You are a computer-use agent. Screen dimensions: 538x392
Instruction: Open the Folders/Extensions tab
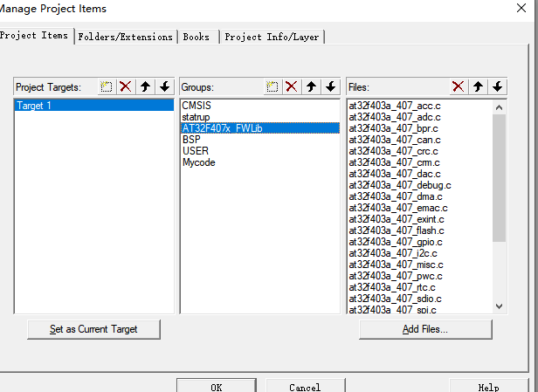(125, 37)
